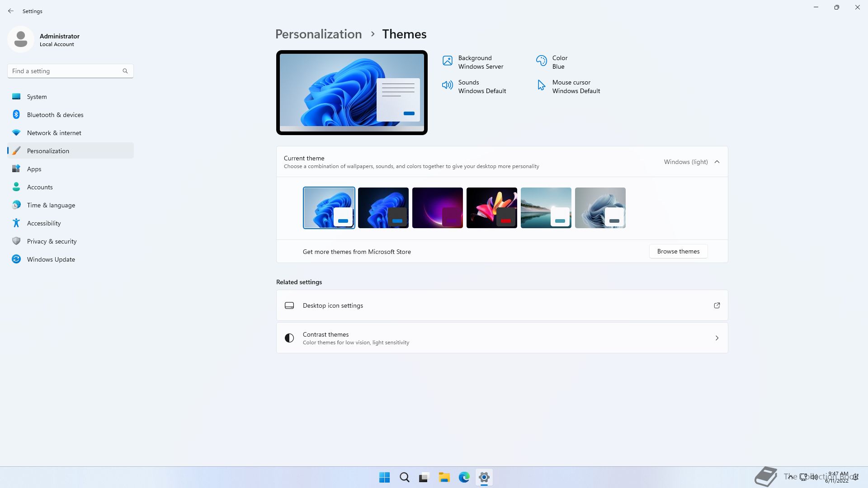Select Bluetooth & devices in sidebar
The height and width of the screenshot is (488, 868).
coord(55,115)
